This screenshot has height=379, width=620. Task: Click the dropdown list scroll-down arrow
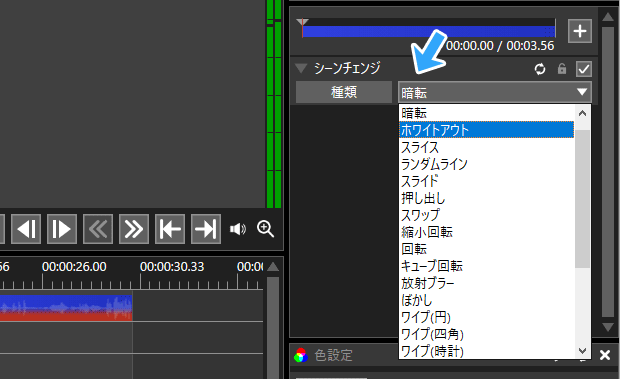point(582,350)
